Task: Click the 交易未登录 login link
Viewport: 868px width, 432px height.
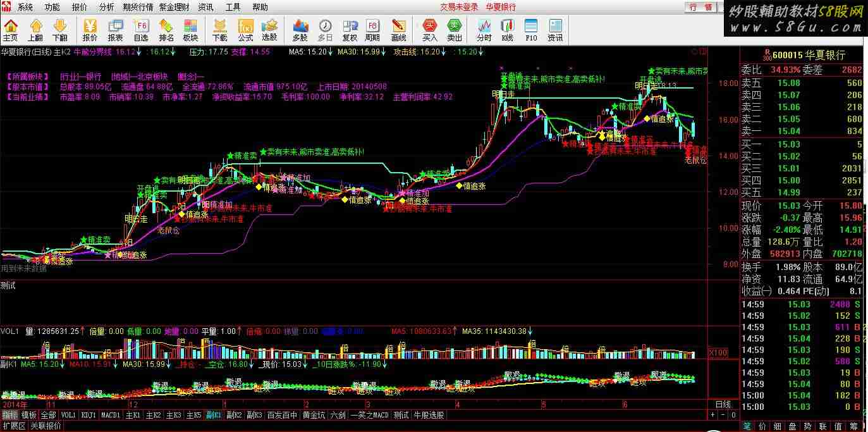Action: coord(459,7)
